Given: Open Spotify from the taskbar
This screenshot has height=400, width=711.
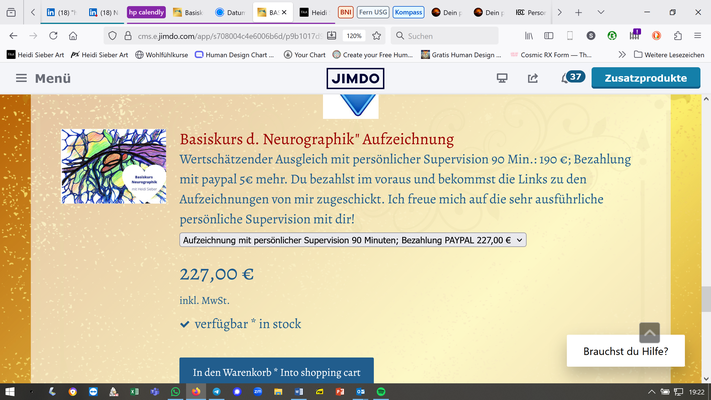Looking at the screenshot, I should point(381,391).
